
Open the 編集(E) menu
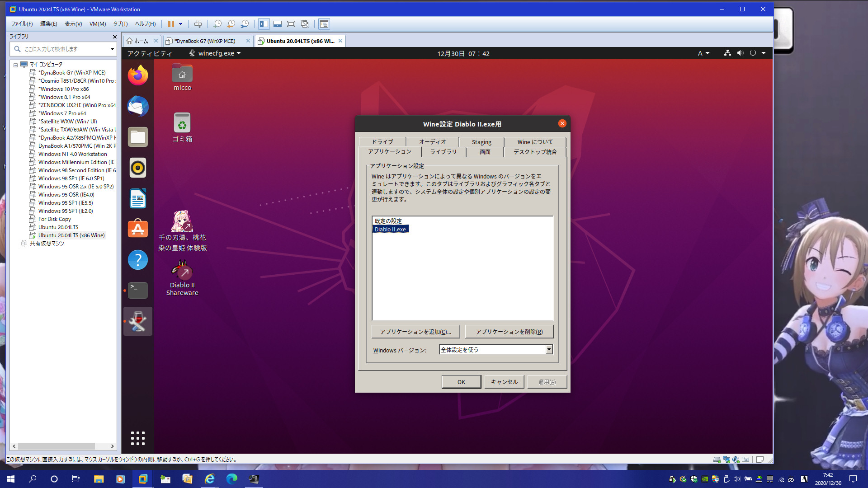(49, 24)
